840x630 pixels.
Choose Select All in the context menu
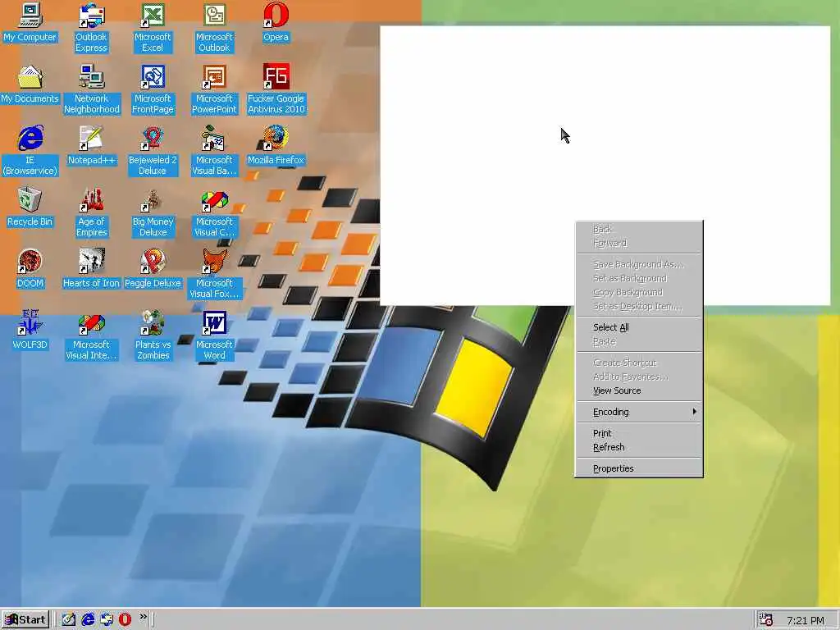pos(639,327)
